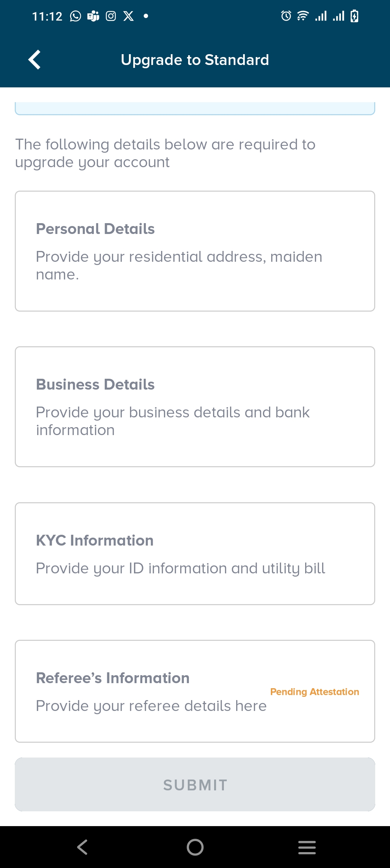
Task: Open the Personal Details section
Action: (195, 251)
